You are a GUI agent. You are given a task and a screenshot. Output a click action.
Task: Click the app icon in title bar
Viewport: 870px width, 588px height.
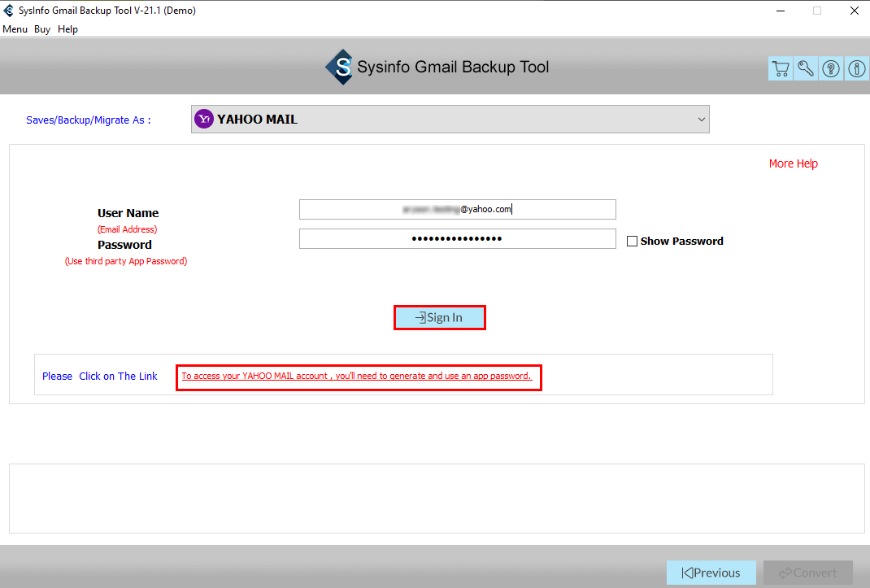click(8, 11)
